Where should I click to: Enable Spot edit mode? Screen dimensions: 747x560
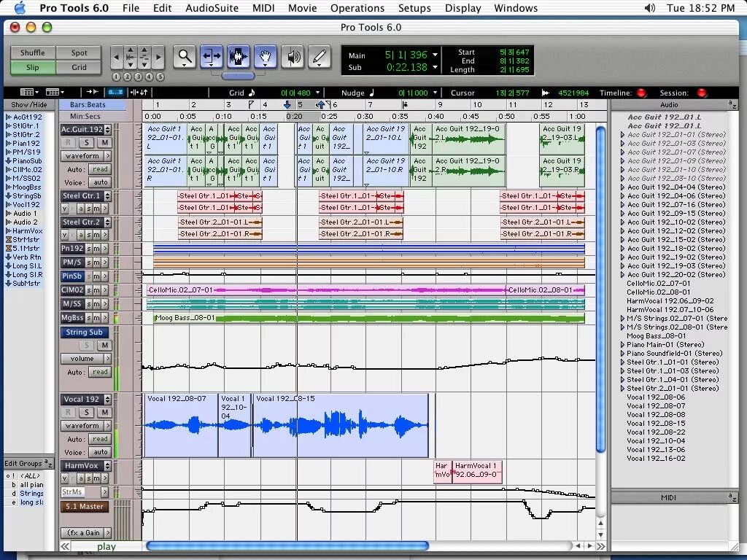(79, 52)
